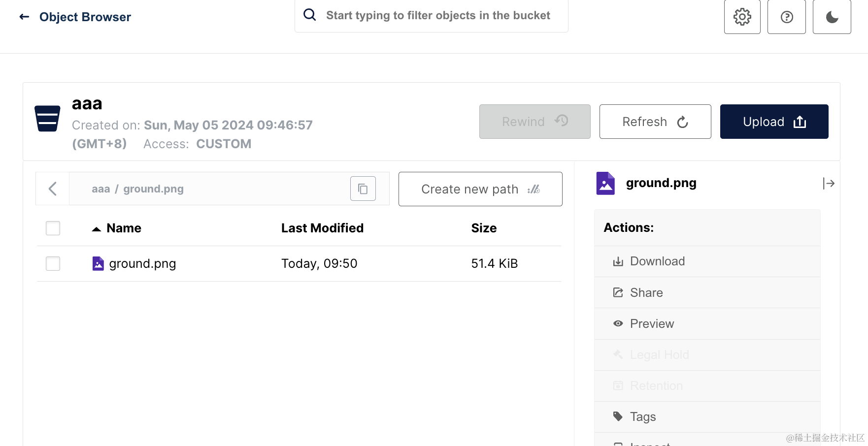
Task: Go back with the path chevron
Action: pos(53,189)
